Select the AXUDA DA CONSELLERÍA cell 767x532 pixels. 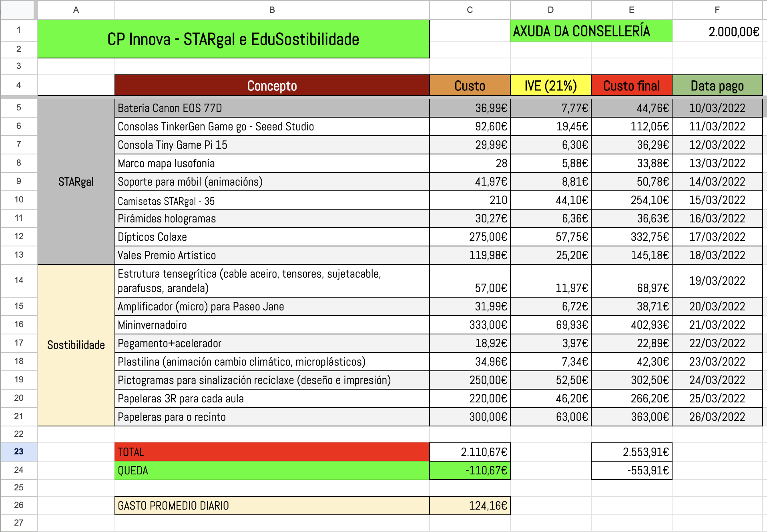pyautogui.click(x=591, y=31)
